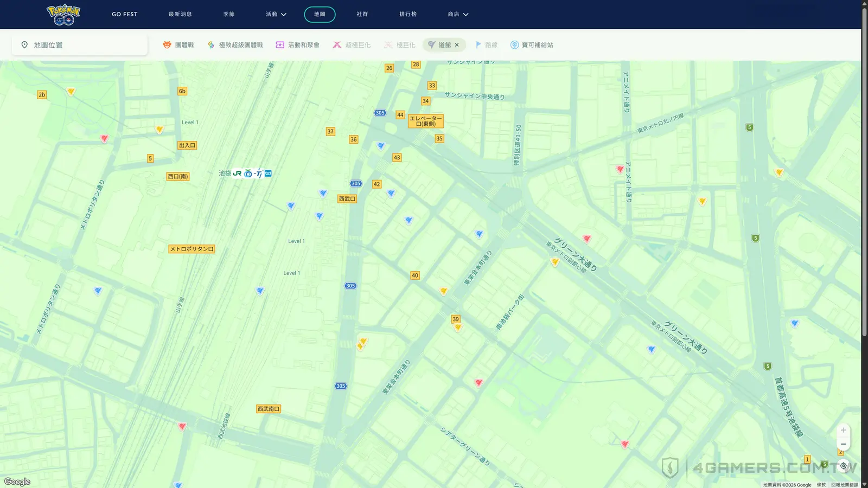This screenshot has width=868, height=488.
Task: Click the 超極巨化 icon
Action: coord(337,45)
